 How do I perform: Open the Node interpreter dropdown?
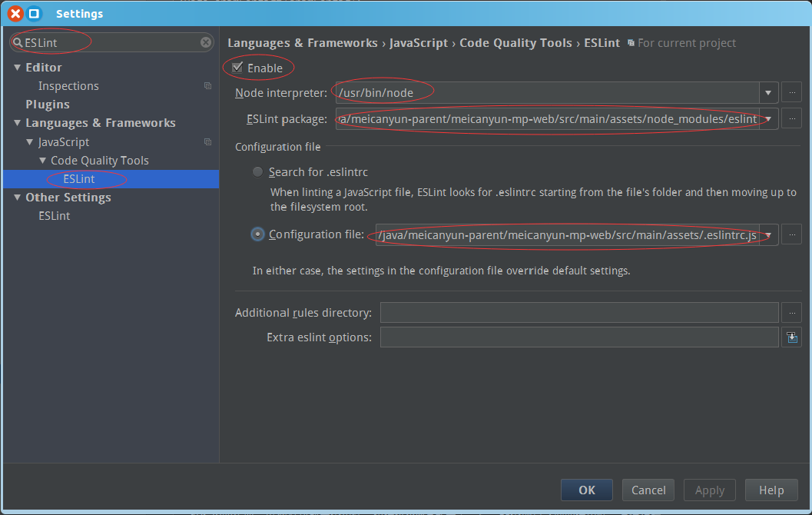(x=768, y=91)
